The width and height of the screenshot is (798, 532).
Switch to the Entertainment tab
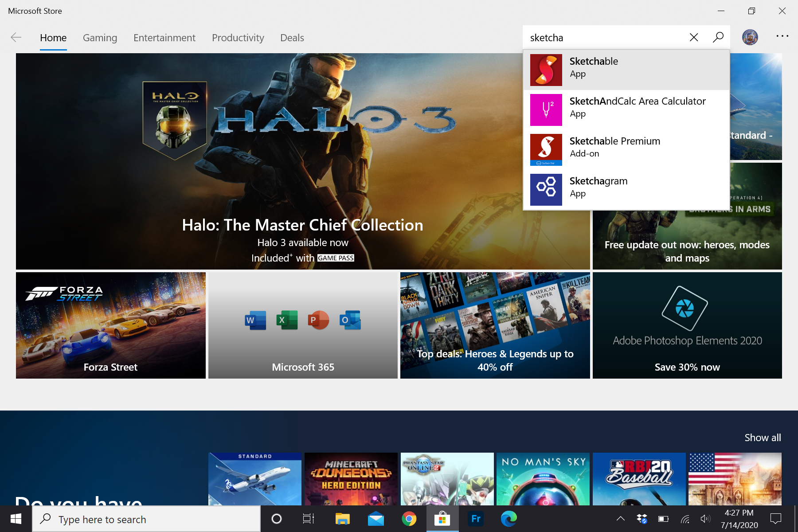coord(164,38)
